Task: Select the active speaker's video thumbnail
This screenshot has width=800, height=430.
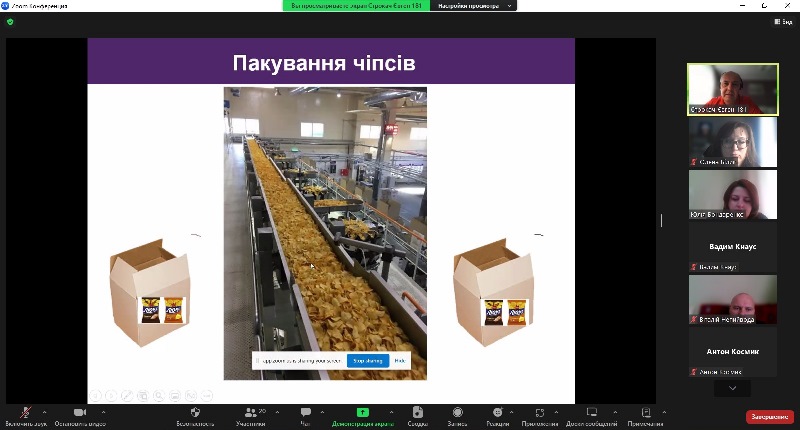Action: point(733,89)
